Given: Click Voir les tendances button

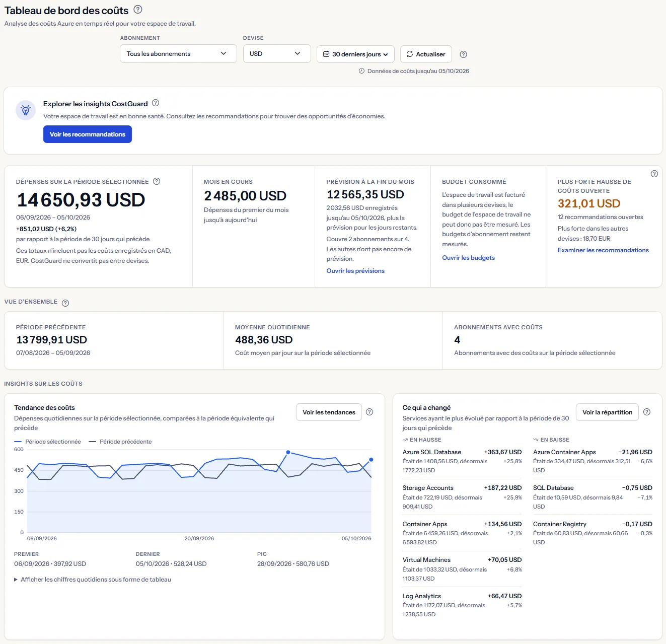Looking at the screenshot, I should point(329,412).
